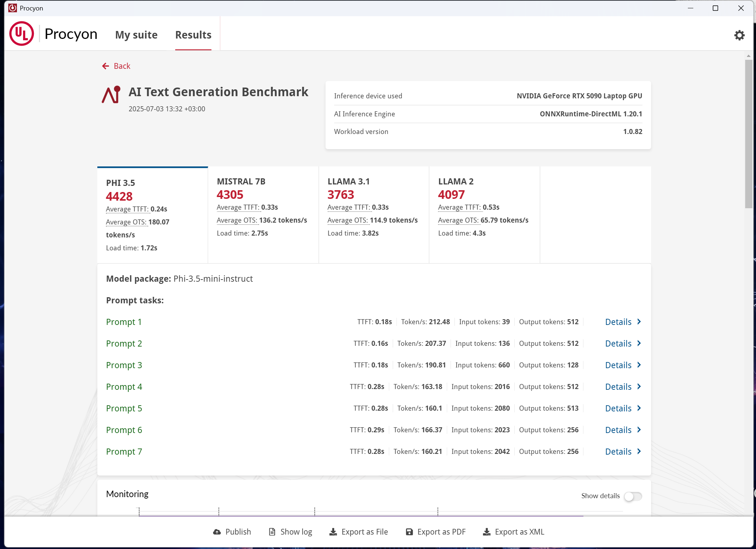The width and height of the screenshot is (756, 549).
Task: Expand Prompt 7 details chevron
Action: (x=639, y=451)
